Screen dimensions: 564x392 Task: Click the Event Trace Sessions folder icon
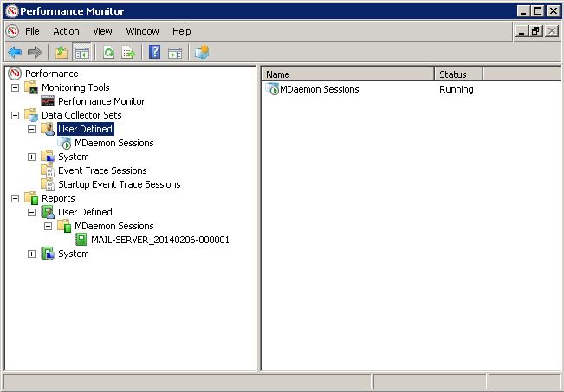(48, 170)
